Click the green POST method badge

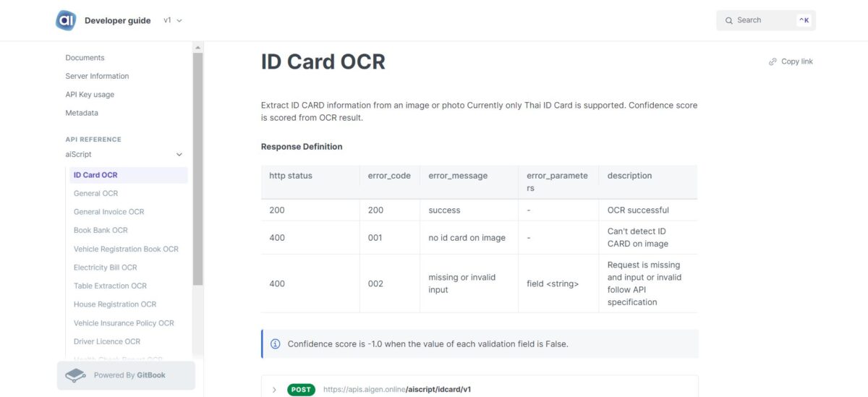(x=301, y=390)
